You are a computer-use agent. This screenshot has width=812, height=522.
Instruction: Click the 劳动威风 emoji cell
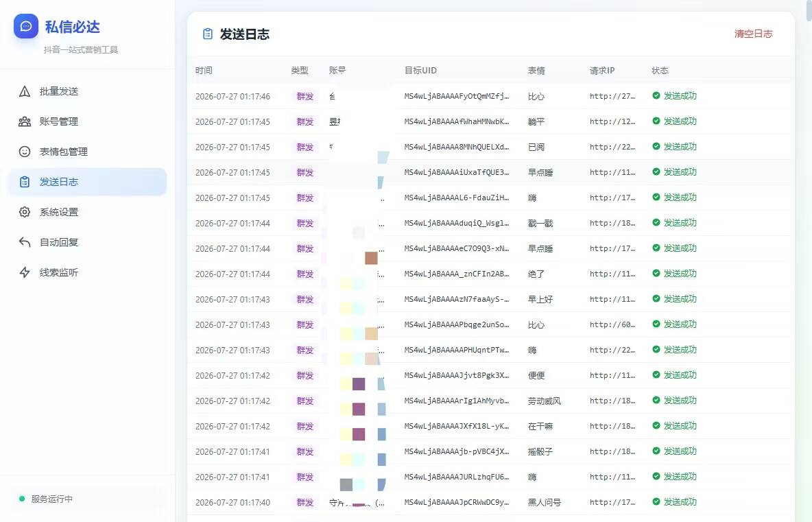pyautogui.click(x=545, y=401)
